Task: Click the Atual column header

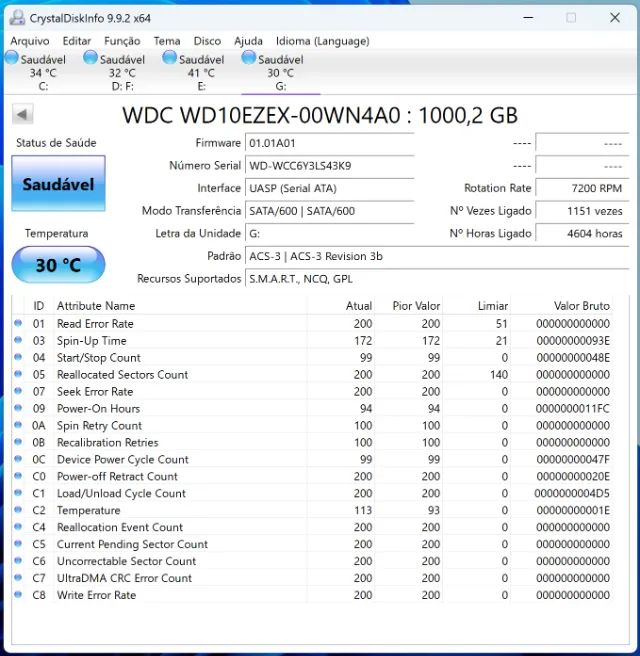Action: [x=340, y=306]
